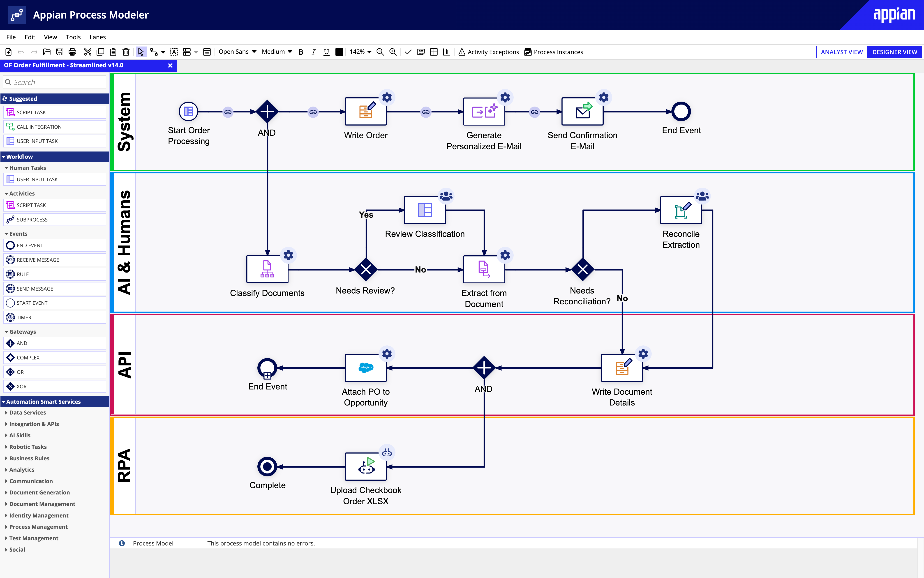
Task: Select the Needs Review? XOR gateway
Action: tap(366, 270)
